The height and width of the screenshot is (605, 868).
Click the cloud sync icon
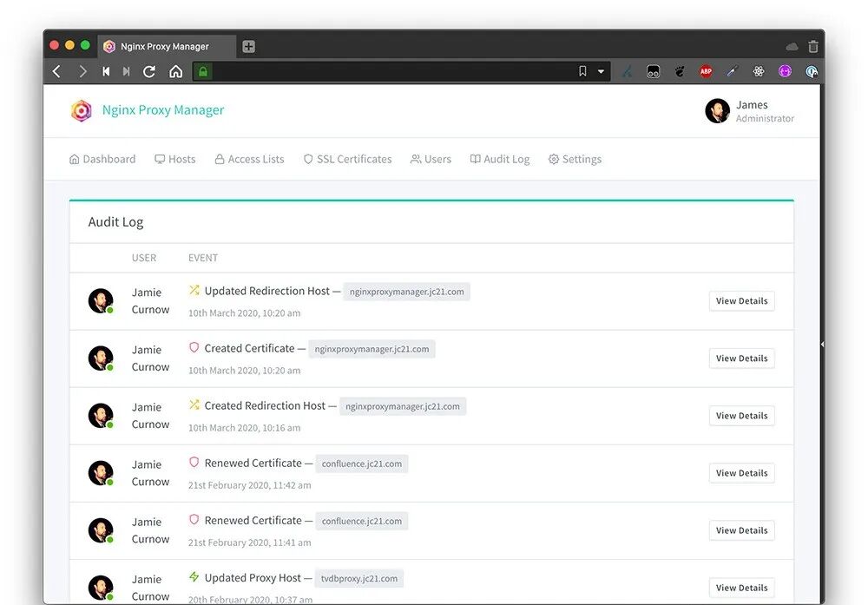pos(792,47)
